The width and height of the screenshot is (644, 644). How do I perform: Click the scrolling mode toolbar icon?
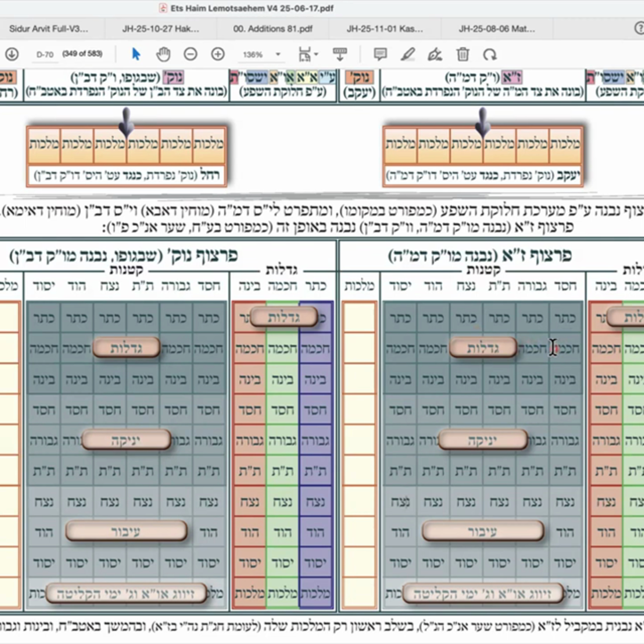point(340,54)
